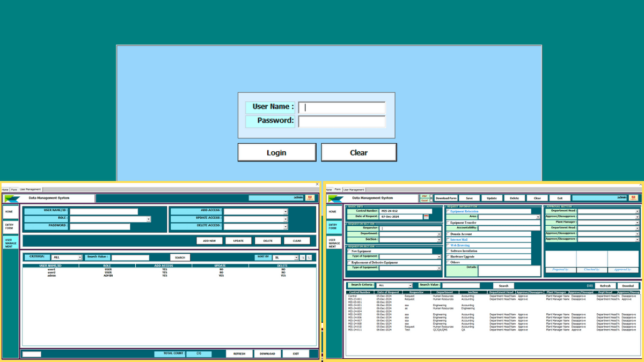The height and width of the screenshot is (362, 644).
Task: Close the User Management window with X
Action: (317, 184)
